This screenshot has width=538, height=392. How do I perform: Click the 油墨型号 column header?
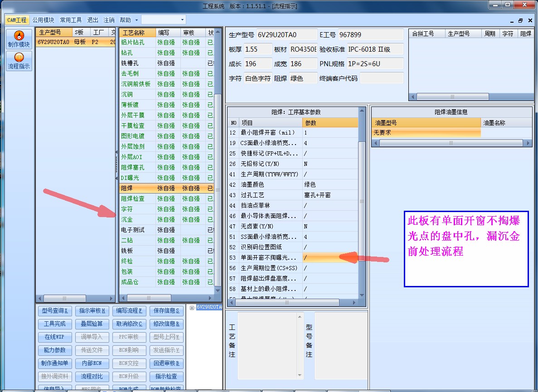(x=426, y=123)
